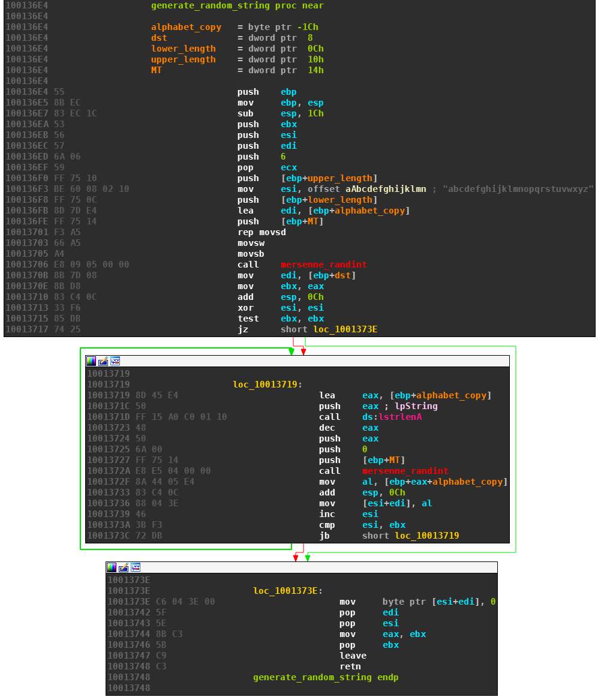This screenshot has width=598, height=700.
Task: Follow the 'ds:lstrlenA' import call
Action: point(392,417)
